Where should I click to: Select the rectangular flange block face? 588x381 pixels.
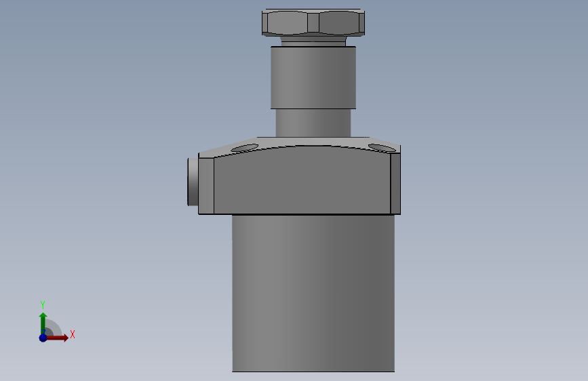[302, 181]
